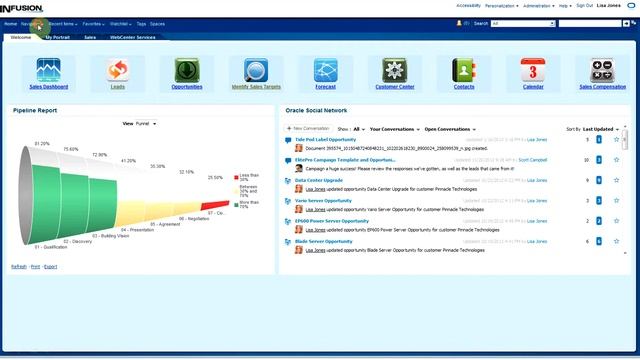Click in the search text input field
This screenshot has height=360, width=640.
point(590,24)
